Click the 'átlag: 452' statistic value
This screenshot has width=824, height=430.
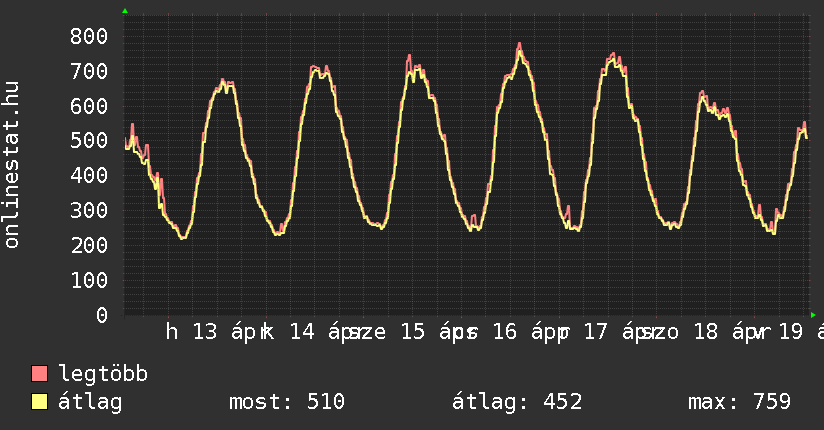tap(517, 402)
